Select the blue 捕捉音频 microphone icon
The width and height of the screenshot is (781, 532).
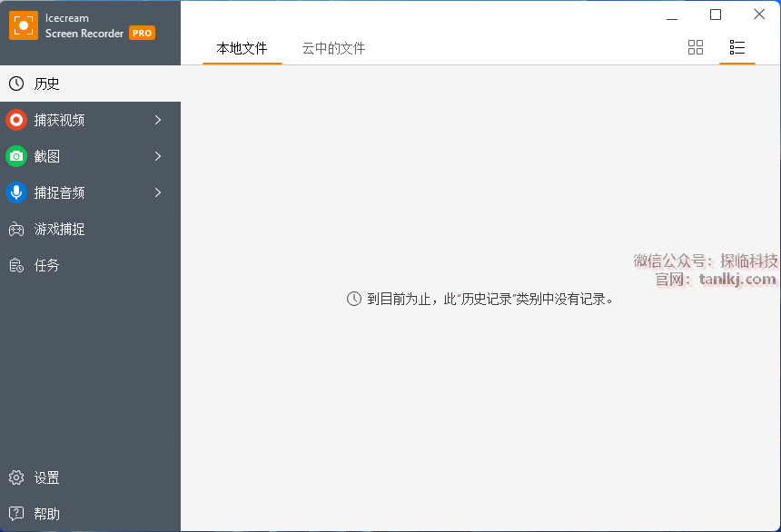pos(16,192)
